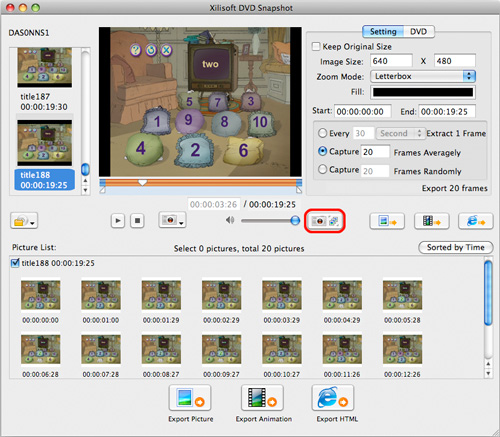Image resolution: width=500 pixels, height=437 pixels.
Task: Click the large Export HTML button
Action: click(333, 398)
